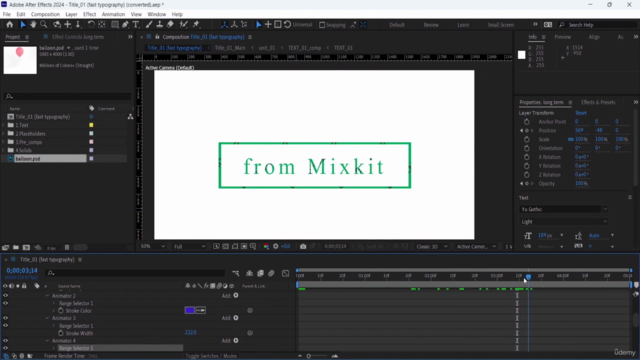Expand Range Selector 1 under Animator 2
The width and height of the screenshot is (640, 360).
tap(54, 303)
